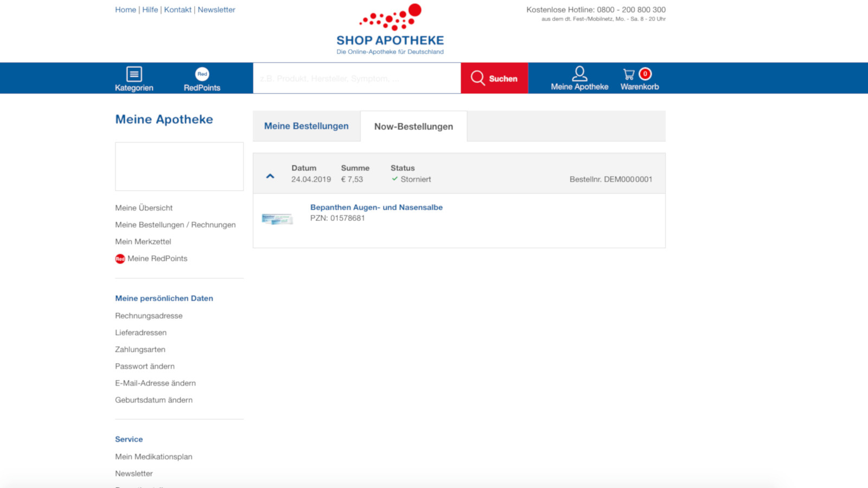Go to Passwort ändern
Viewport: 868px width, 488px height.
click(x=145, y=367)
